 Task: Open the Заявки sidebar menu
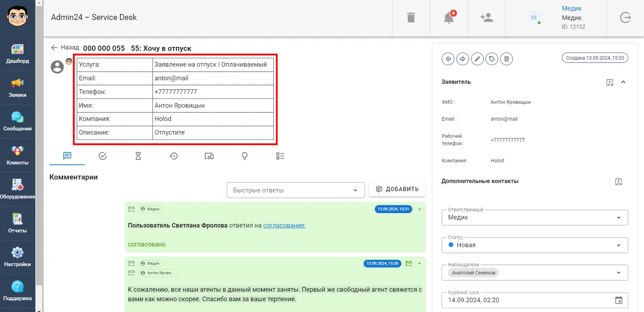point(18,87)
